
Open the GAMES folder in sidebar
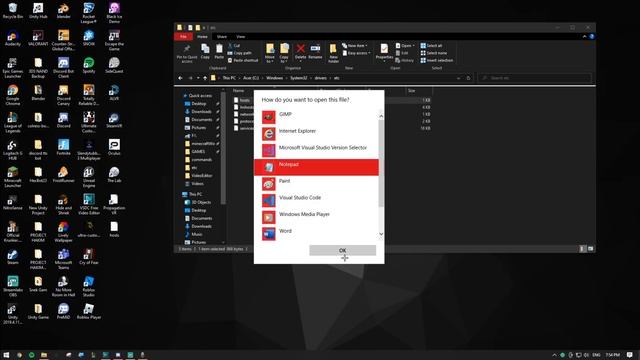[198, 151]
